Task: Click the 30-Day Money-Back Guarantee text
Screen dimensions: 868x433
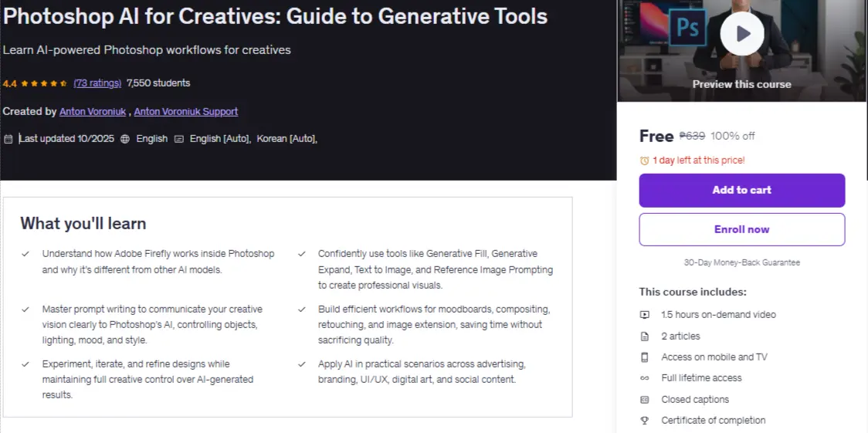Action: 742,262
